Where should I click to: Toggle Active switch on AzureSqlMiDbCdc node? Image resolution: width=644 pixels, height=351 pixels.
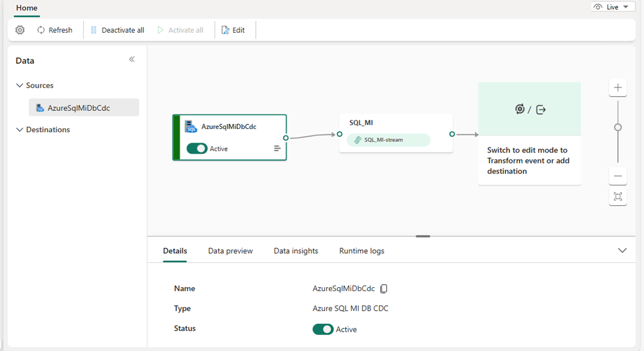click(x=198, y=148)
